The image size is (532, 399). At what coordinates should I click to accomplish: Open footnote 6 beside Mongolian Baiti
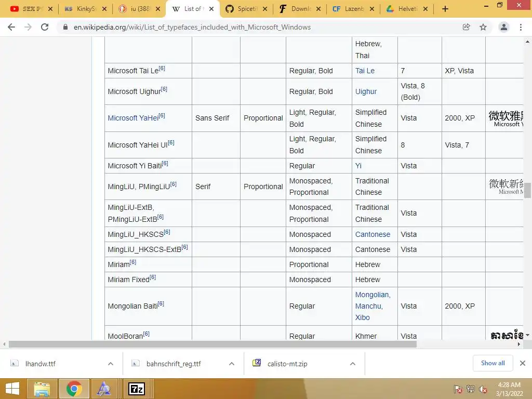(161, 303)
